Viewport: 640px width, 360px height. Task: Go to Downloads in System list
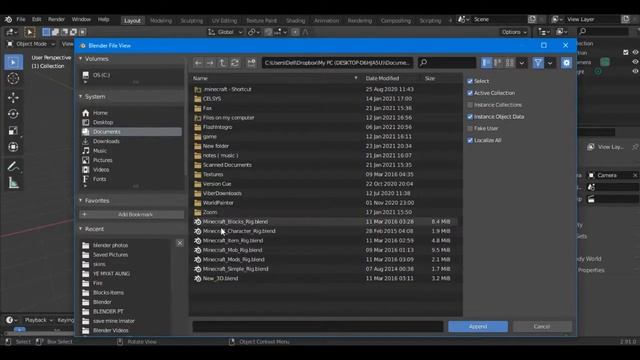(131, 141)
